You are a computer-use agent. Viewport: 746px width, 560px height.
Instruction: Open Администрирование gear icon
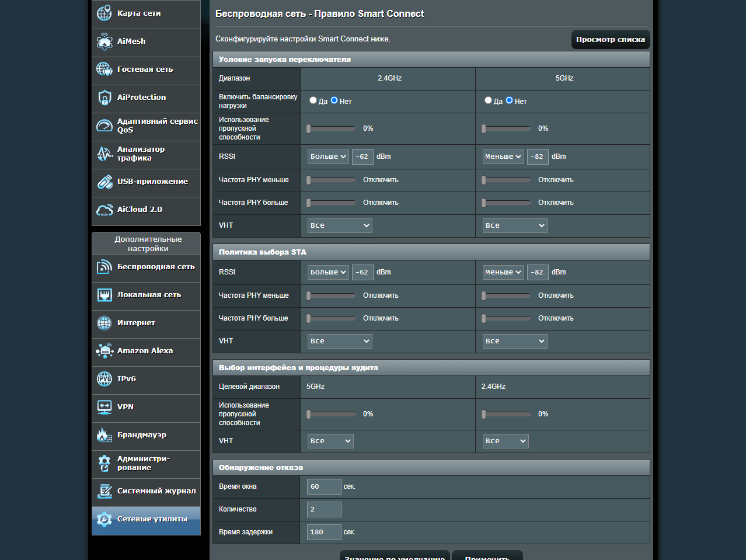click(x=104, y=462)
